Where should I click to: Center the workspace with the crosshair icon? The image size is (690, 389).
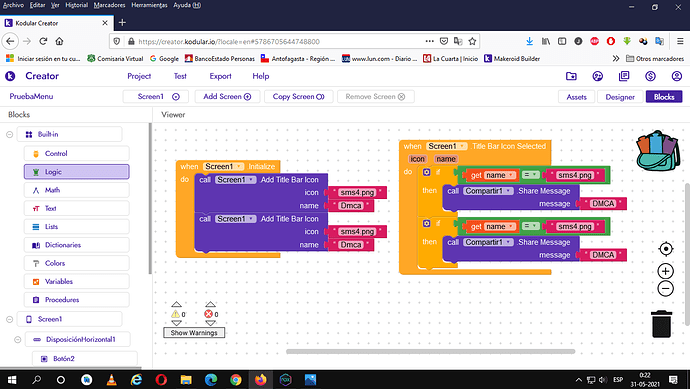pyautogui.click(x=666, y=249)
